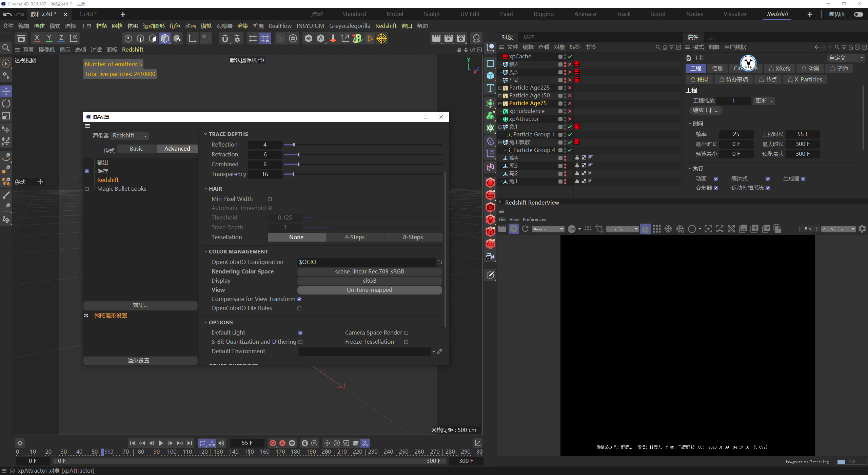Image resolution: width=868 pixels, height=475 pixels.
Task: Select the Rotate tool in left toolbar
Action: coord(6,103)
